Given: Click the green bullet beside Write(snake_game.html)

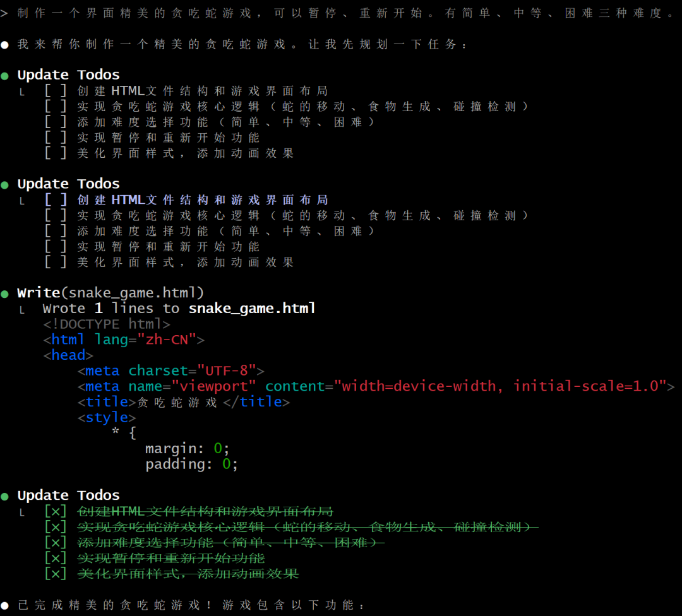Looking at the screenshot, I should coord(5,294).
